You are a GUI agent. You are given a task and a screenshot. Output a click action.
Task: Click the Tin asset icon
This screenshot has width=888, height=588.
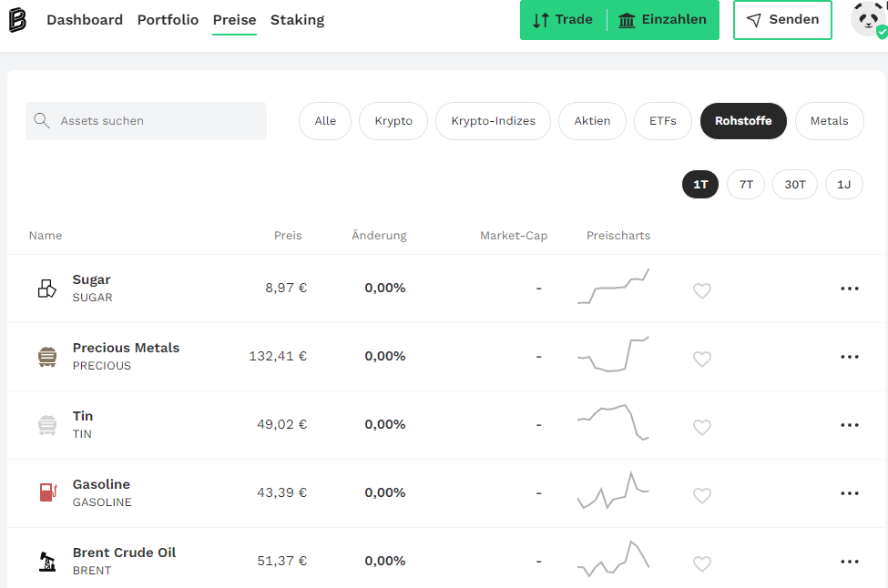pyautogui.click(x=47, y=425)
